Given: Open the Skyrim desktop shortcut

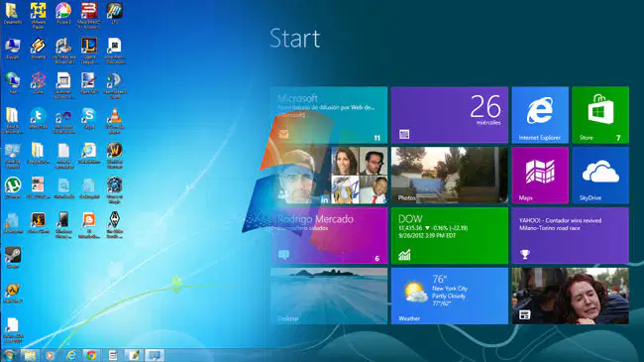Looking at the screenshot, I should pos(115,224).
